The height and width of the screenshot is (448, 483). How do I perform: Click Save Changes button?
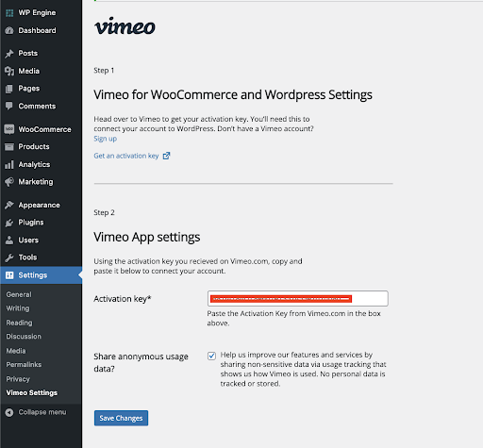(121, 418)
